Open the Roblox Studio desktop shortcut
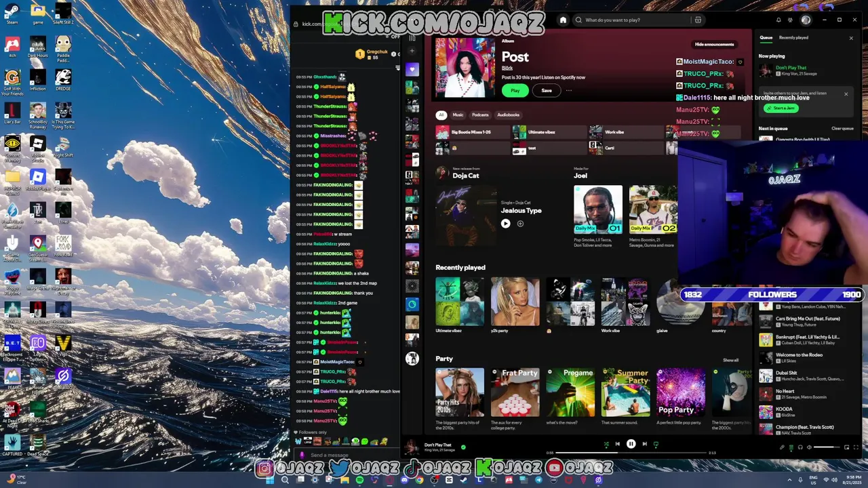Image resolution: width=868 pixels, height=488 pixels. click(37, 146)
